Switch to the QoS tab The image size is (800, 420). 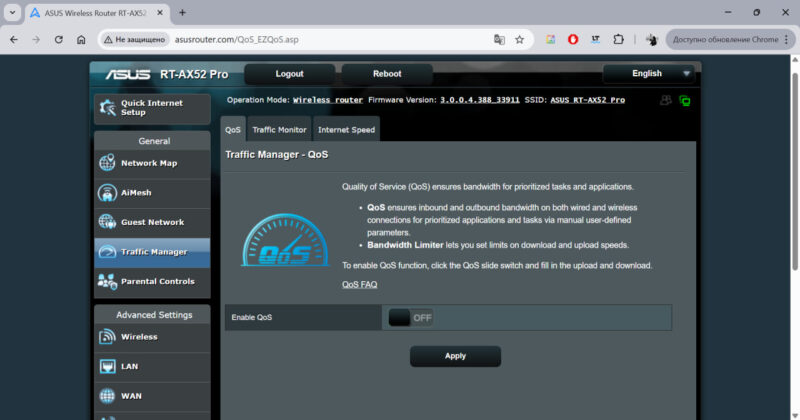pyautogui.click(x=233, y=130)
